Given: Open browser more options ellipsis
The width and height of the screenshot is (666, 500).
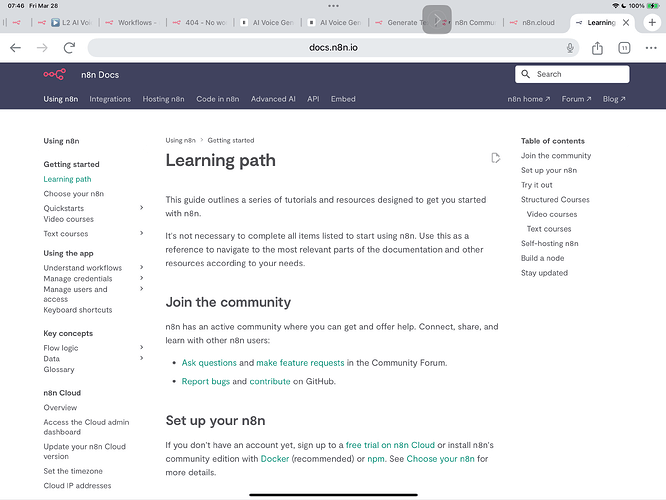Looking at the screenshot, I should point(651,48).
